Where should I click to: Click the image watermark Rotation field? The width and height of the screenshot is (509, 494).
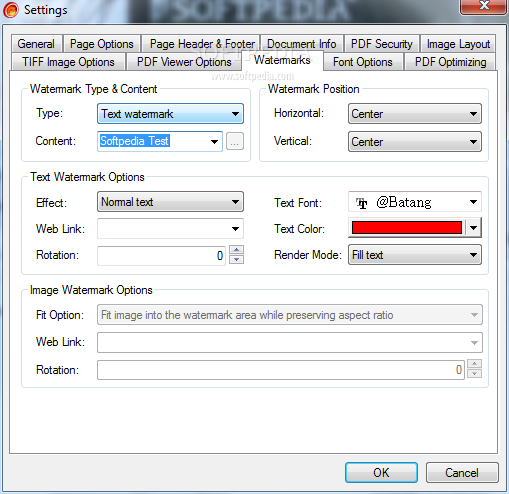point(281,370)
